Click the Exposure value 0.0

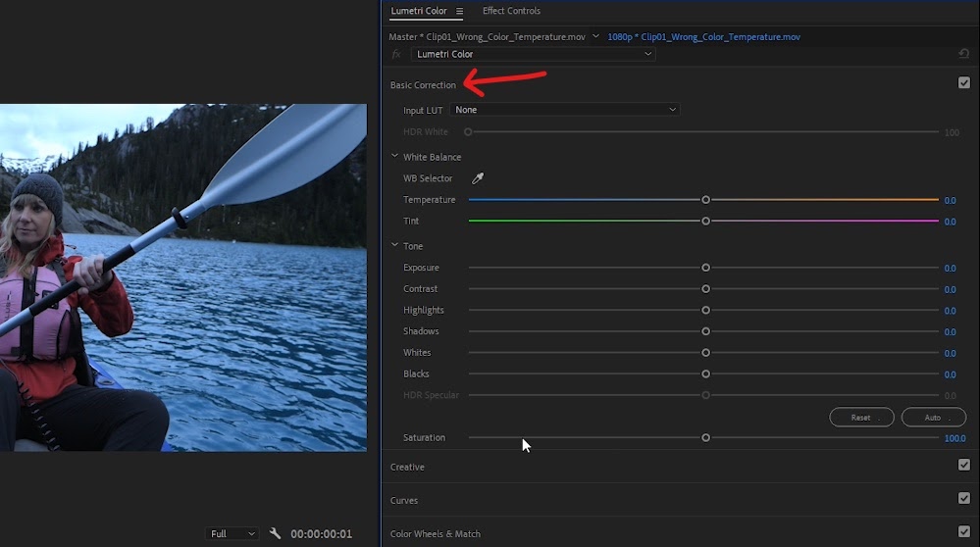tap(950, 268)
